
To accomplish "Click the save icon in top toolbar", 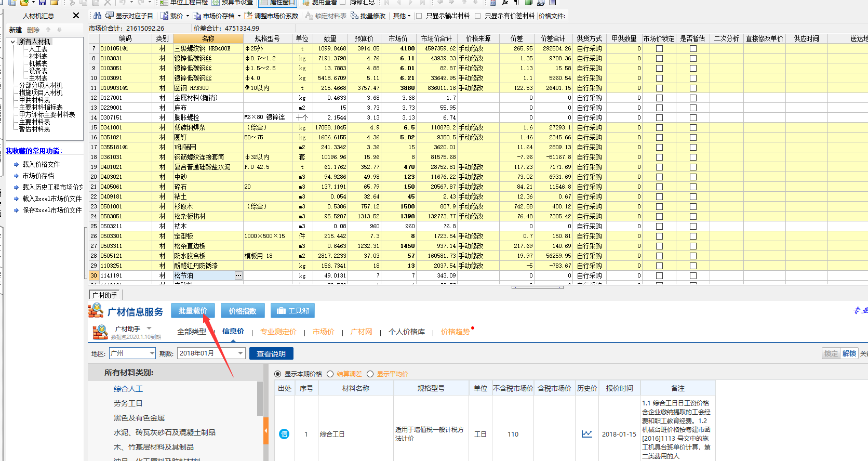I will click(x=42, y=3).
